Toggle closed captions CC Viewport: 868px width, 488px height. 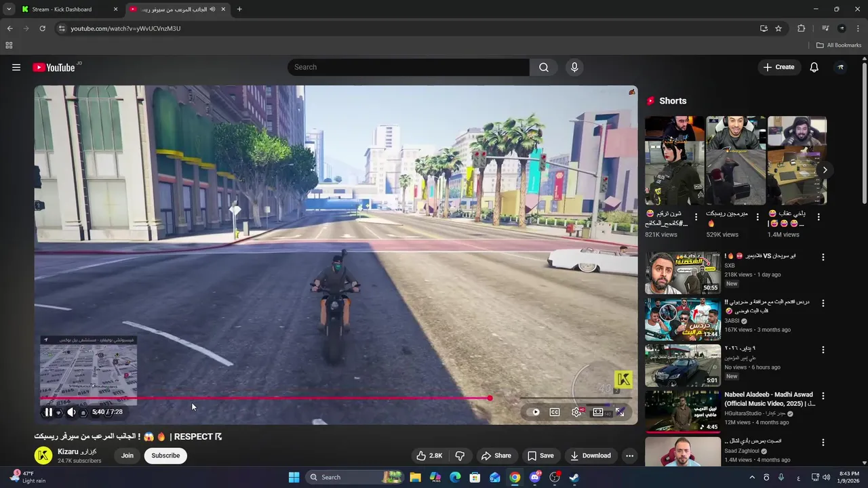[x=555, y=412]
